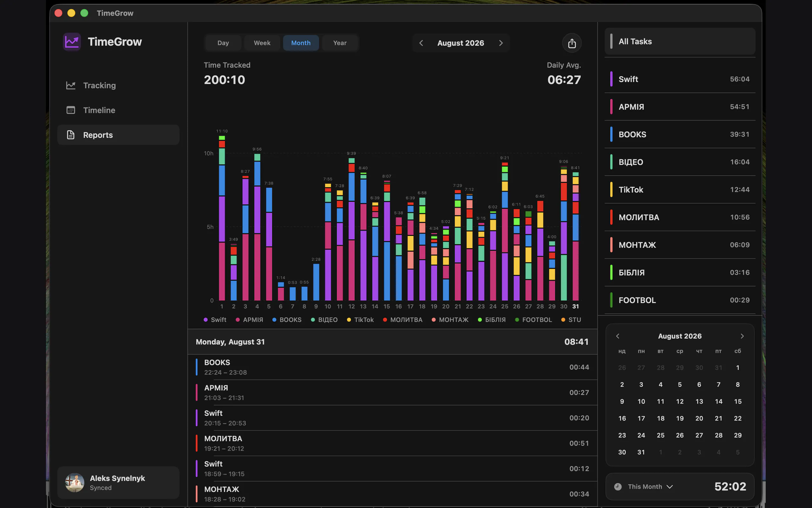812x508 pixels.
Task: Pick August 12 in mini calendar
Action: (680, 402)
